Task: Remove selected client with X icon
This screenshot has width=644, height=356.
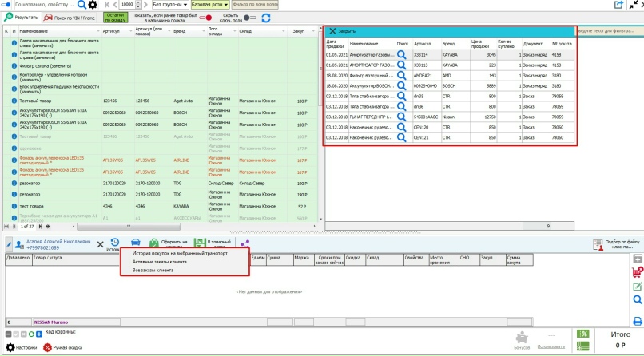Action: point(99,243)
